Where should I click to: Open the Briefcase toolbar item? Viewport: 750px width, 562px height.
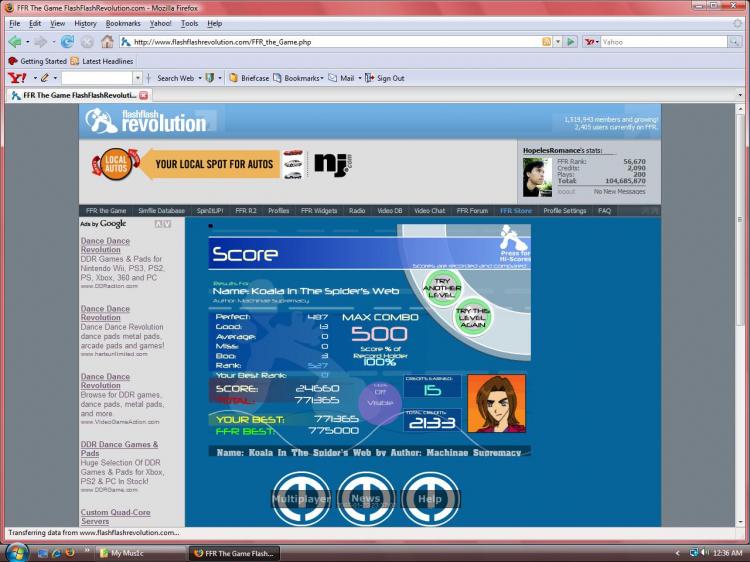[249, 78]
